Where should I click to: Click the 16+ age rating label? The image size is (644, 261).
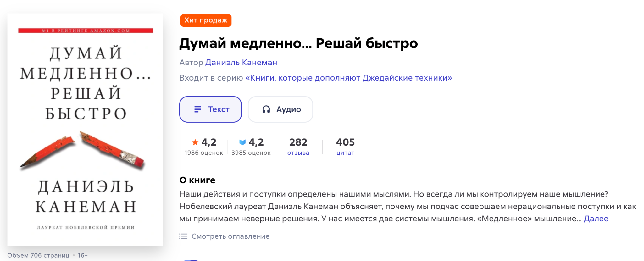[x=83, y=255]
